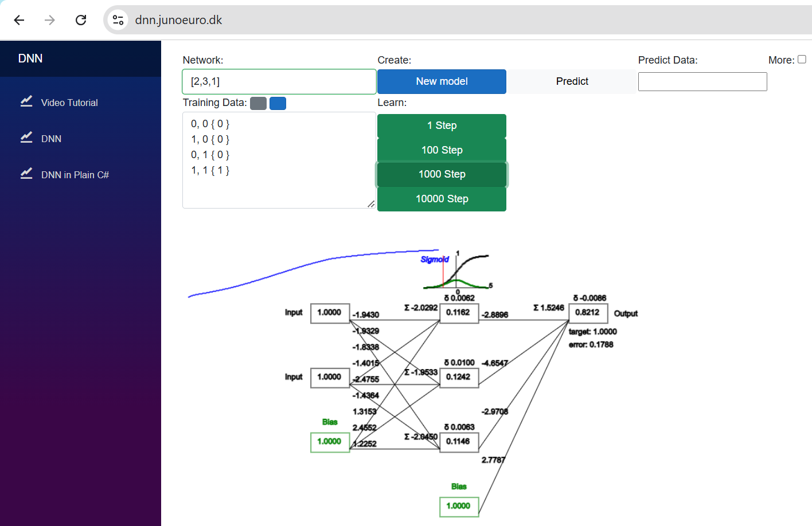
Task: Click the "target: 1.0000" text
Action: coord(592,332)
